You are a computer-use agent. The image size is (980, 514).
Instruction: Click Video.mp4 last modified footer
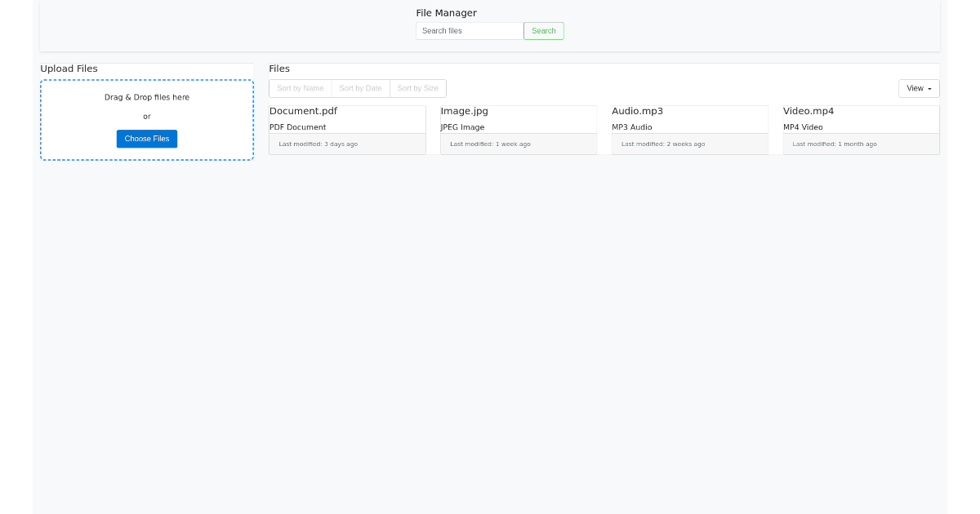coord(861,144)
